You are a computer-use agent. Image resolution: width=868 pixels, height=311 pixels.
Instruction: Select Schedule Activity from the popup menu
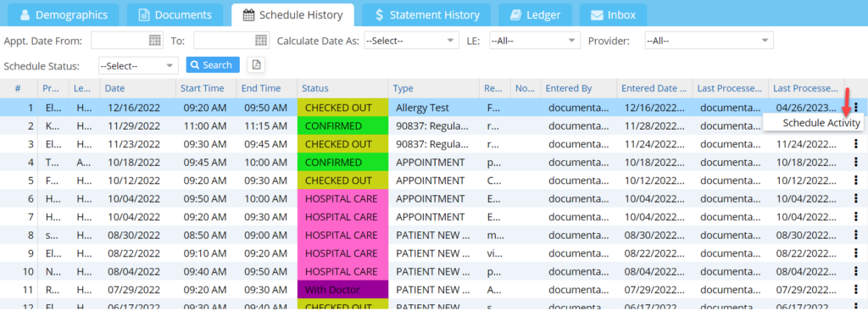821,123
